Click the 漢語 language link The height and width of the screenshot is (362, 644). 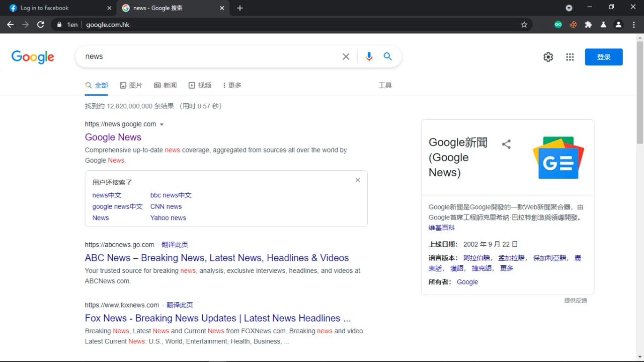click(x=457, y=268)
